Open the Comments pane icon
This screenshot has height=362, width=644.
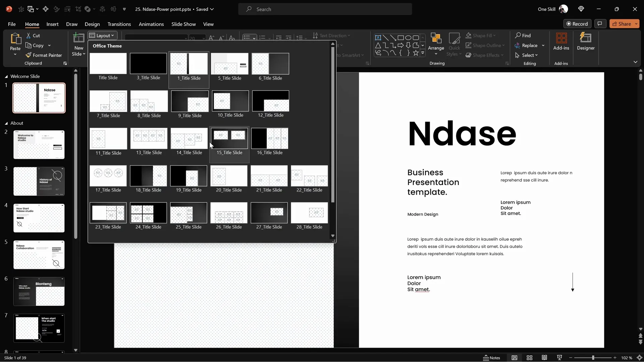pyautogui.click(x=600, y=24)
